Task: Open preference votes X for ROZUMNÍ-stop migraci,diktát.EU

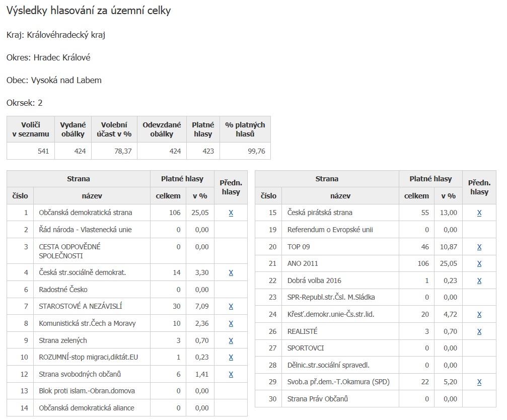Action: click(231, 357)
